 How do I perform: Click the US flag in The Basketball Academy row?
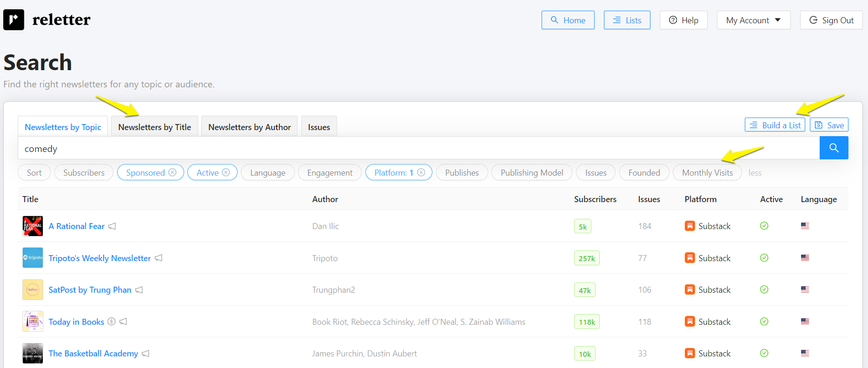pyautogui.click(x=805, y=354)
